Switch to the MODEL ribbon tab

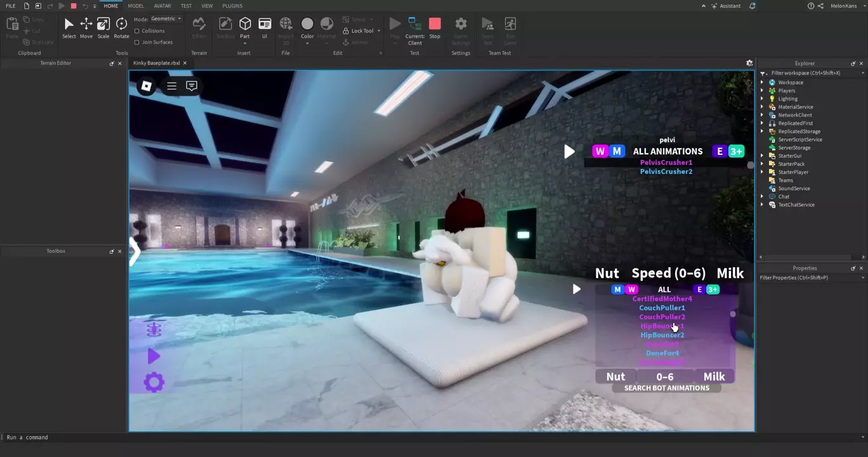pyautogui.click(x=136, y=6)
